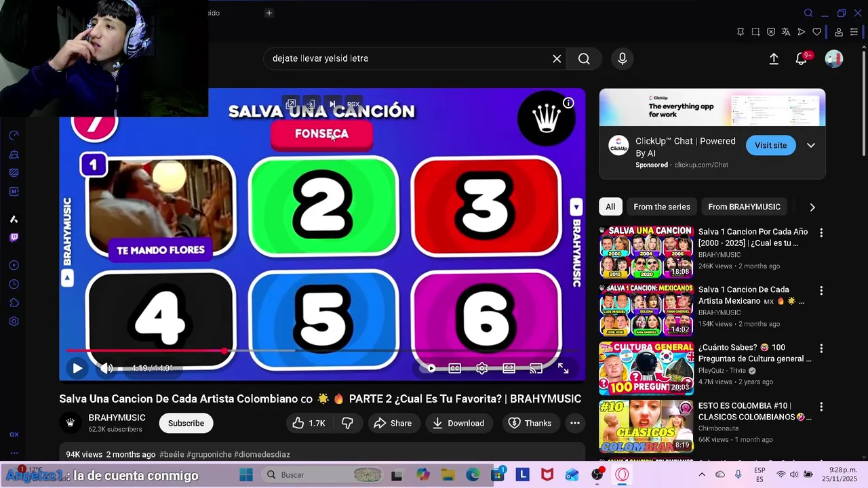Viewport: 868px width, 488px height.
Task: Play the paused video
Action: pyautogui.click(x=77, y=368)
